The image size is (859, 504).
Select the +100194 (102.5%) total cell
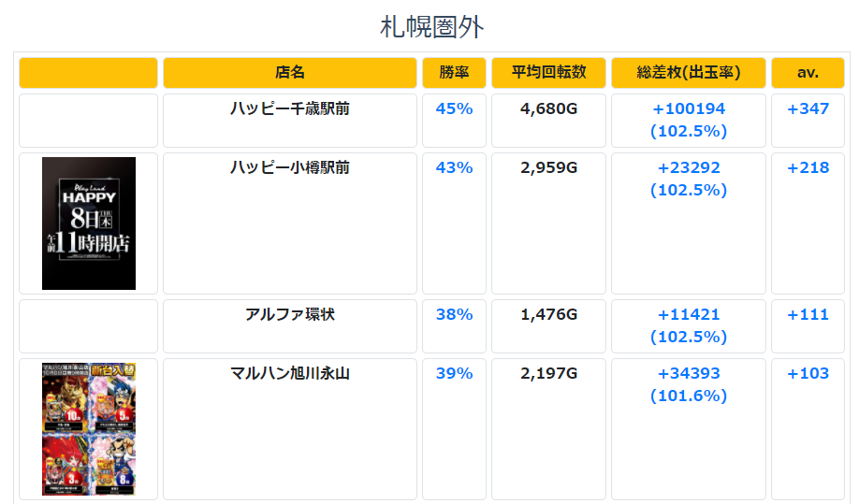point(689,121)
